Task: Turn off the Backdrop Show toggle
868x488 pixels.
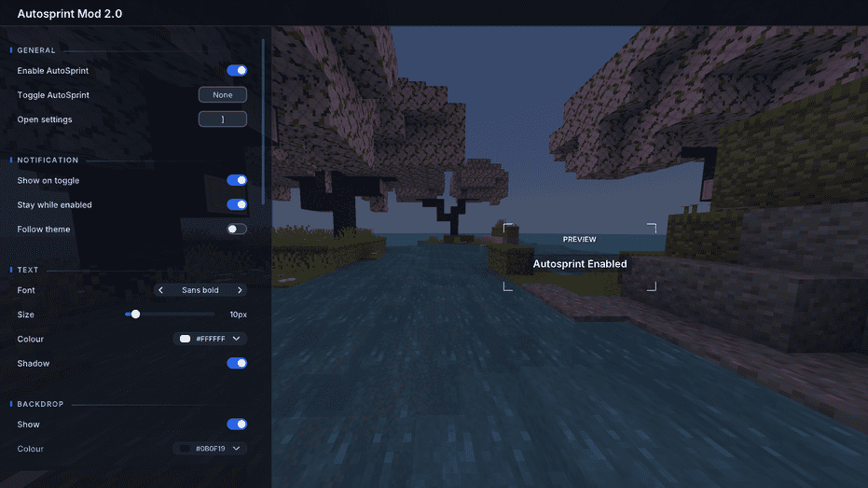Action: click(x=237, y=424)
